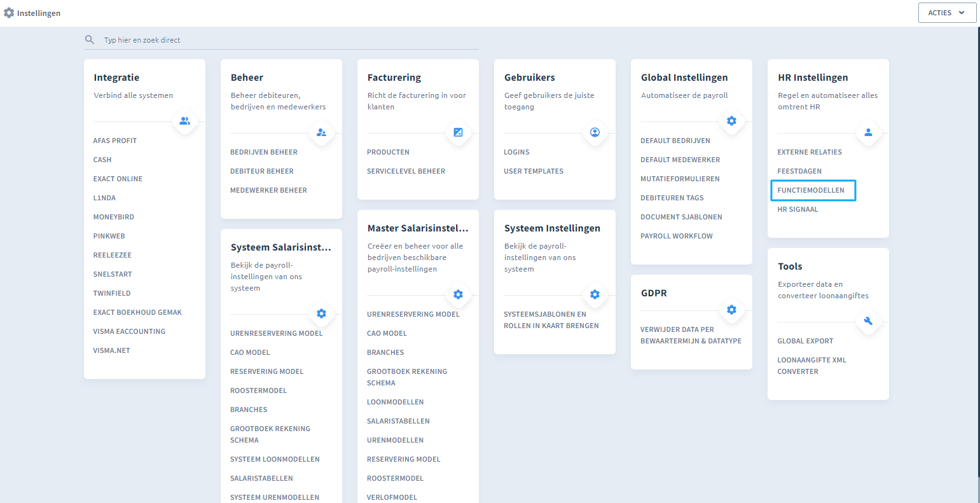The width and height of the screenshot is (980, 503).
Task: Open USER TEMPLATES
Action: 534,171
